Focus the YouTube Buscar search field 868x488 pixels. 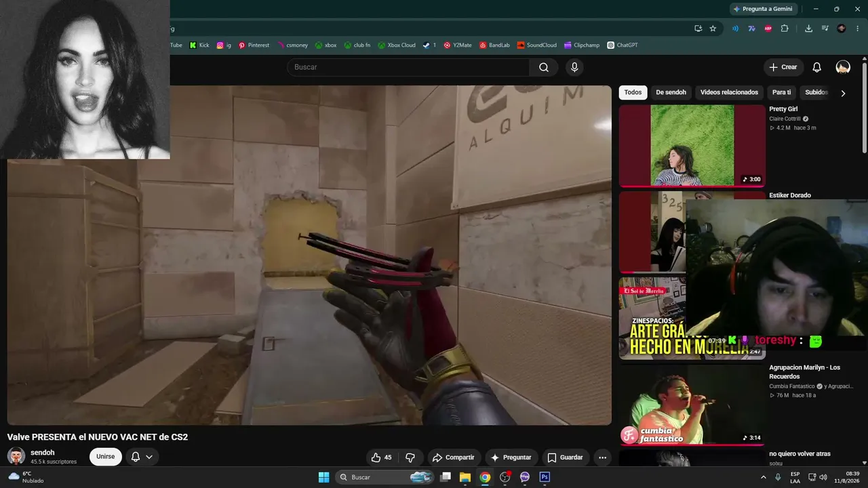tap(408, 67)
